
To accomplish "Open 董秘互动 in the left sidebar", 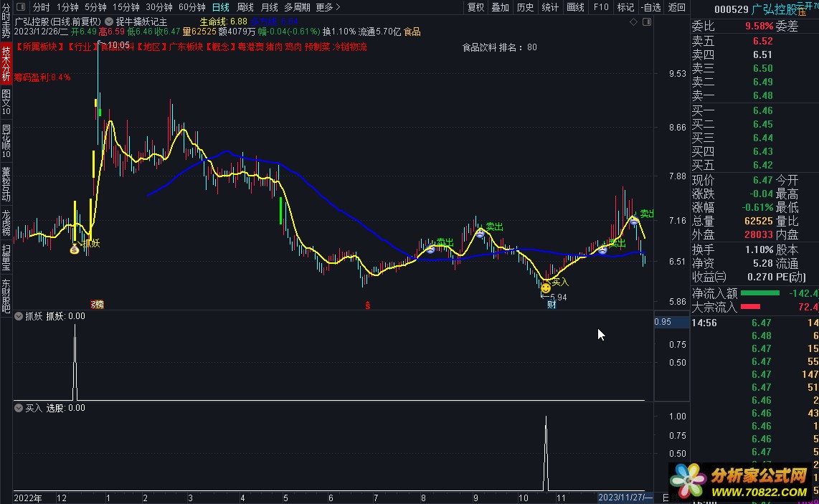I will (x=6, y=184).
